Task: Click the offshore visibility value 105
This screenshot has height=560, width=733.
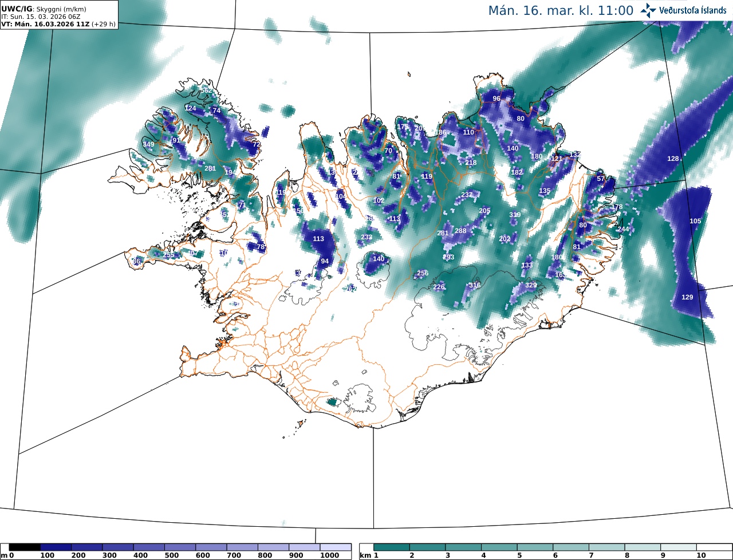Action: (x=695, y=221)
